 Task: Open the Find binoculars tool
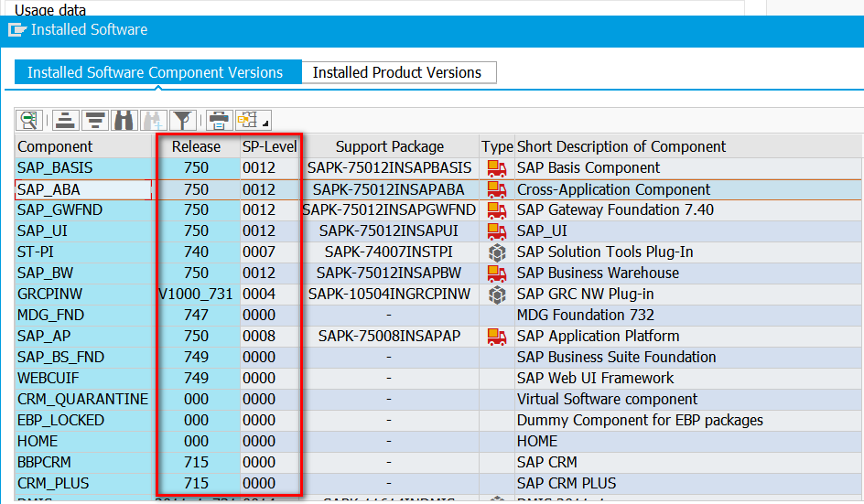coord(124,120)
